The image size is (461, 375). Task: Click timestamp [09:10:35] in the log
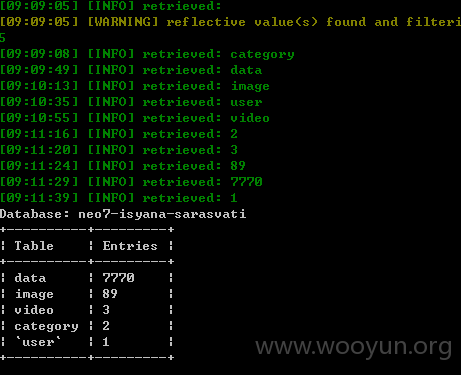(39, 102)
